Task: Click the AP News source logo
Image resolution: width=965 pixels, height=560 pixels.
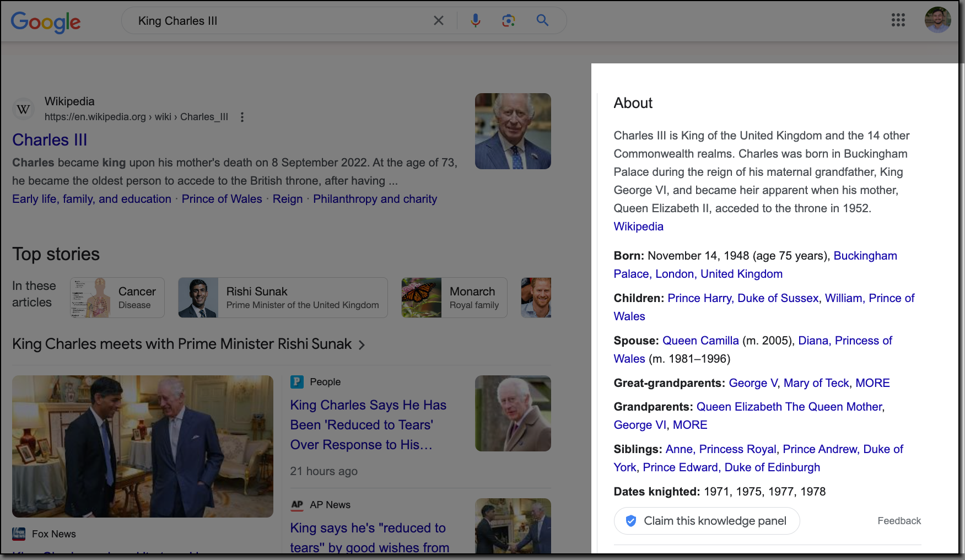Action: pos(297,504)
